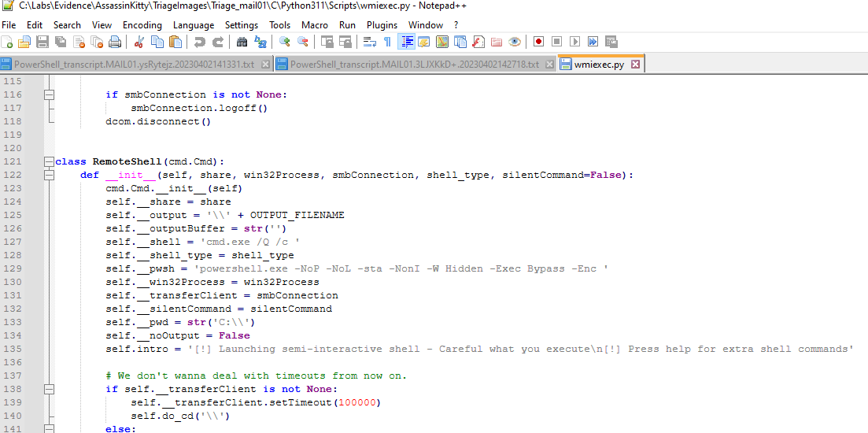The image size is (868, 433).
Task: Open the Plugins menu
Action: tap(382, 25)
